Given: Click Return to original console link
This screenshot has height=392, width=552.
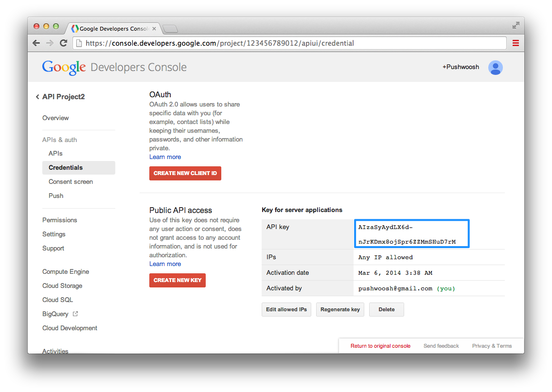Looking at the screenshot, I should (x=380, y=346).
